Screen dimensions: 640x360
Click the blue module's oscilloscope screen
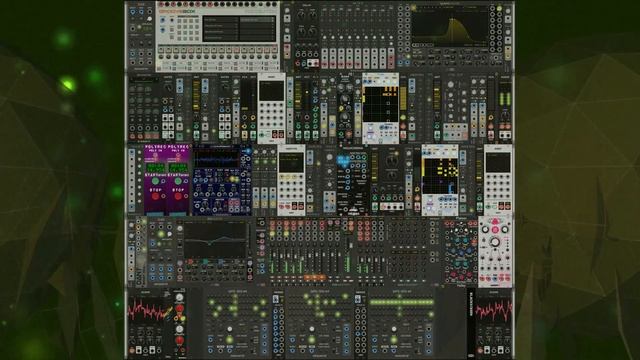click(216, 159)
